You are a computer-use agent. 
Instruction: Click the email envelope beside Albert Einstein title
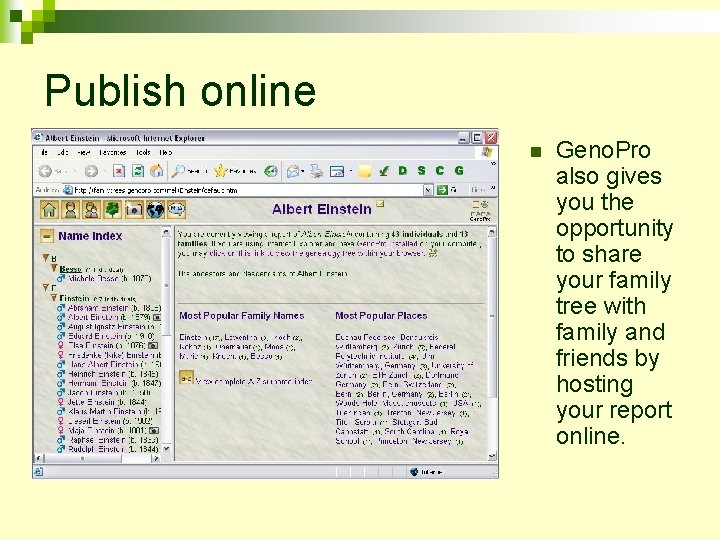point(380,203)
